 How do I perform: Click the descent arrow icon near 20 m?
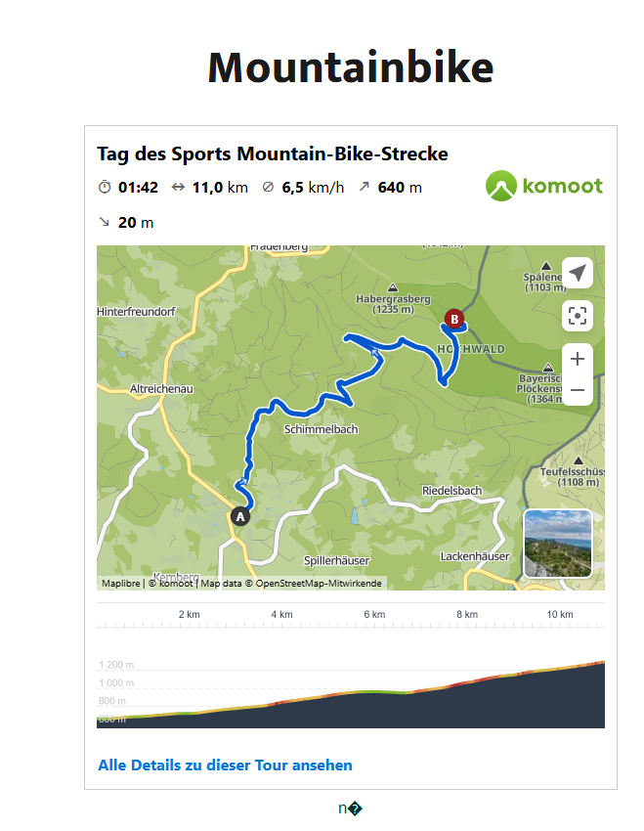tap(105, 222)
